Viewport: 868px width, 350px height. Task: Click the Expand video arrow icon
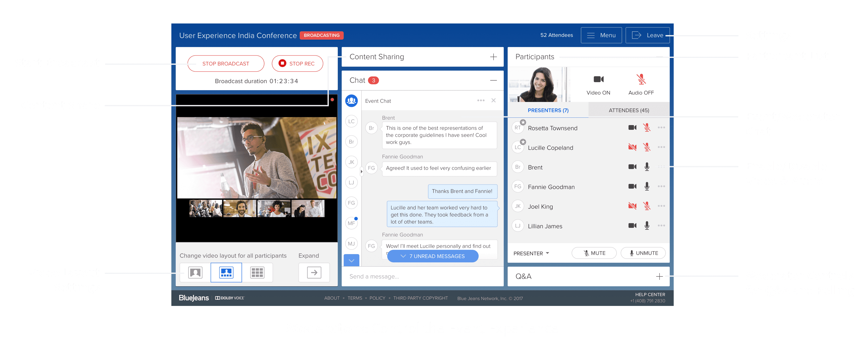314,272
